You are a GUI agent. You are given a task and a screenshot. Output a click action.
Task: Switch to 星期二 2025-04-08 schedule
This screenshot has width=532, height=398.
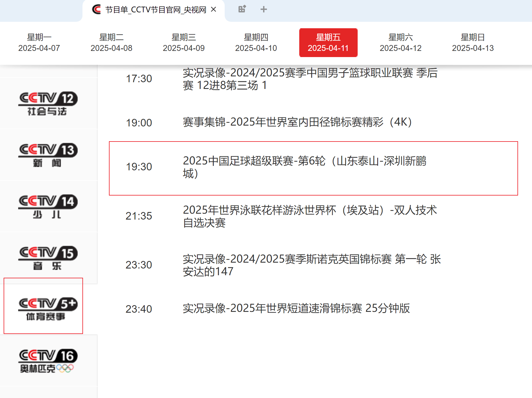click(x=111, y=43)
